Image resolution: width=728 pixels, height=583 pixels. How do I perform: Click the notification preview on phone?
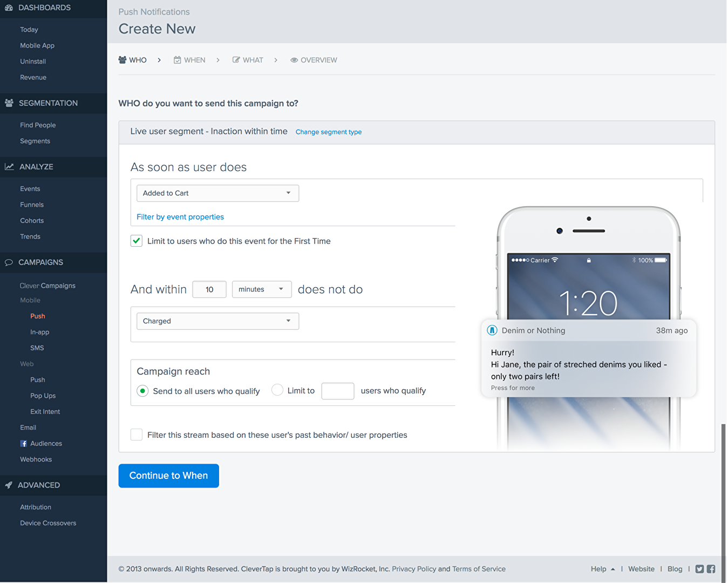[x=589, y=358]
